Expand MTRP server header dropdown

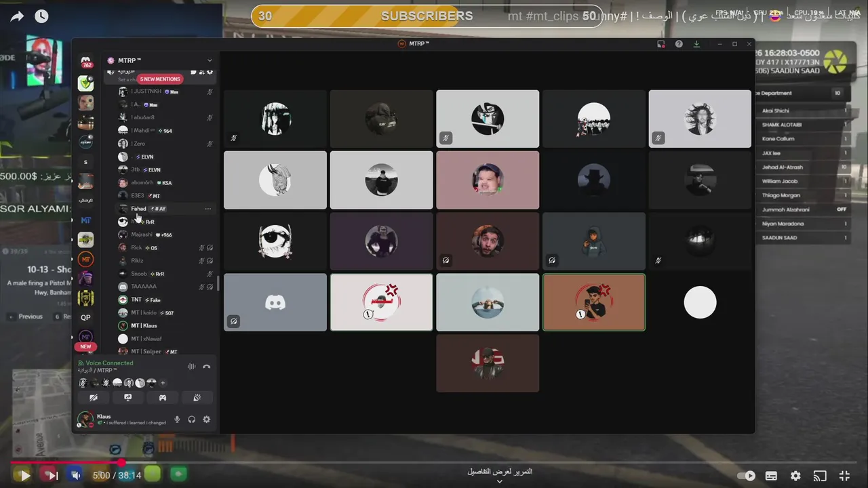(x=210, y=60)
